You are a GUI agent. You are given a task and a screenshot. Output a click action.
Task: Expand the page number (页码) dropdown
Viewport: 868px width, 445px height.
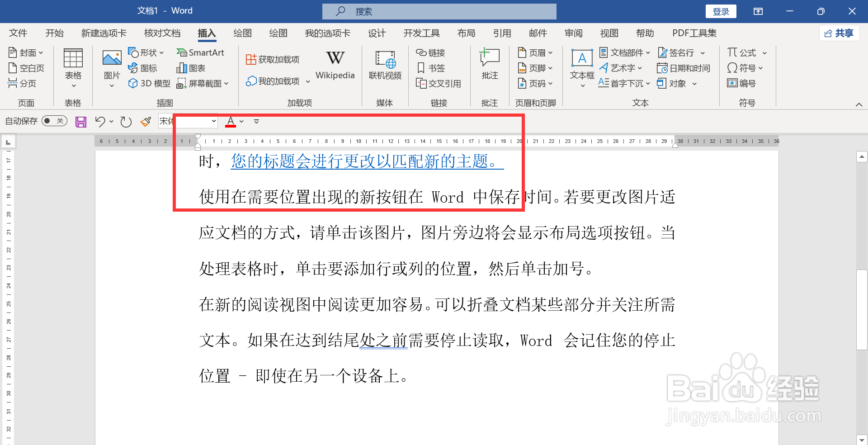pos(550,83)
